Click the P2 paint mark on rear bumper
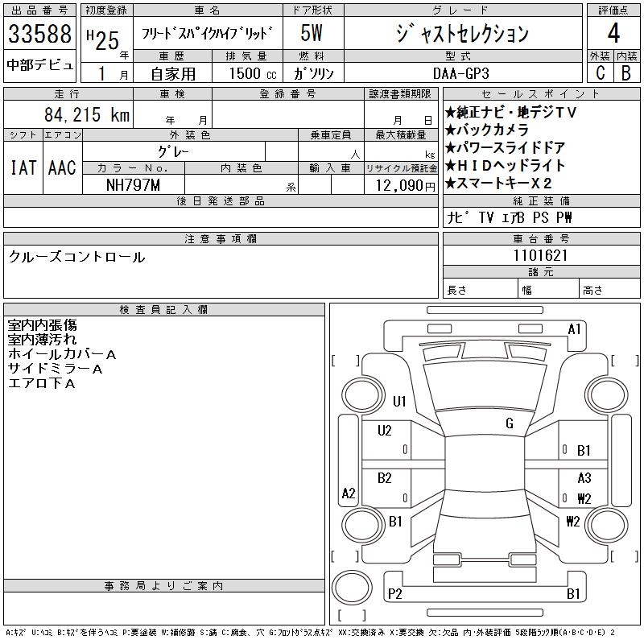The image size is (644, 644). pos(394,594)
